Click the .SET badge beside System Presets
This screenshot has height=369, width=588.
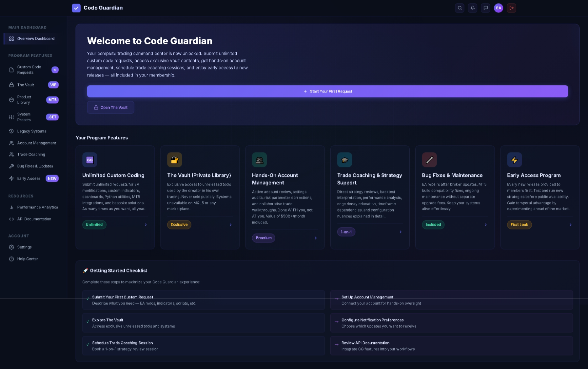coord(52,117)
